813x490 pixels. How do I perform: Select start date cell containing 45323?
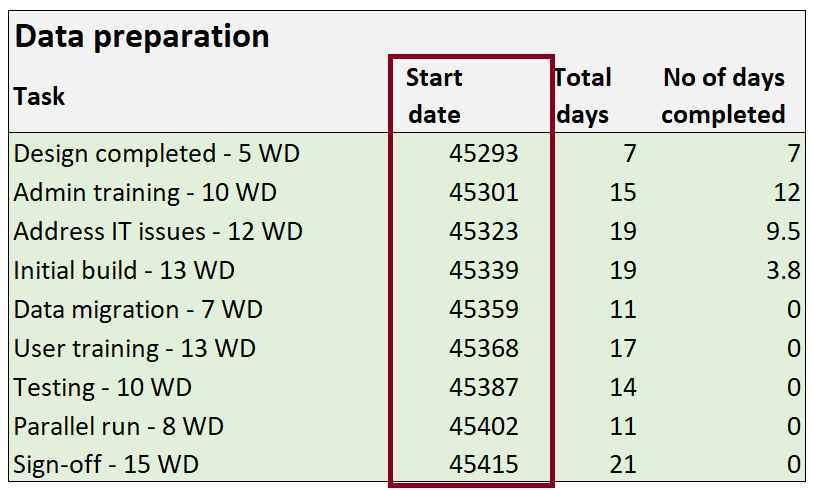[484, 231]
